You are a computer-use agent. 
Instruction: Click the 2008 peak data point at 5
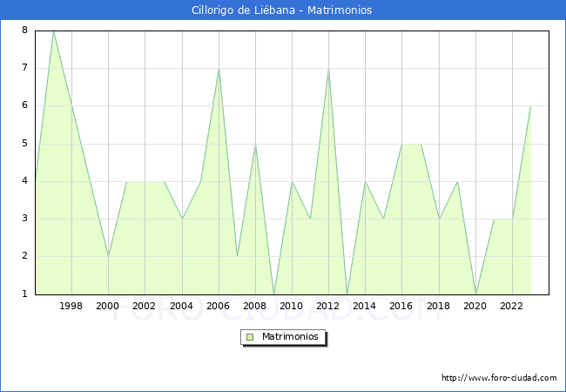click(x=255, y=145)
